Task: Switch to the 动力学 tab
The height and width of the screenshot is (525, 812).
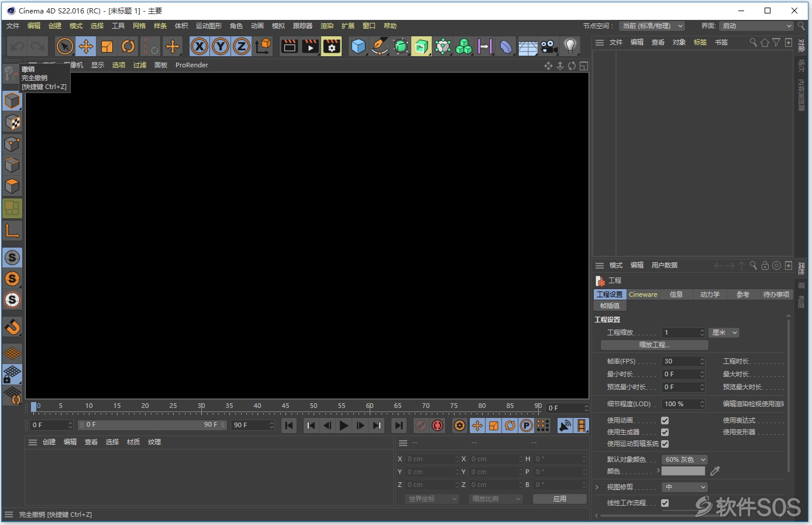Action: click(710, 294)
